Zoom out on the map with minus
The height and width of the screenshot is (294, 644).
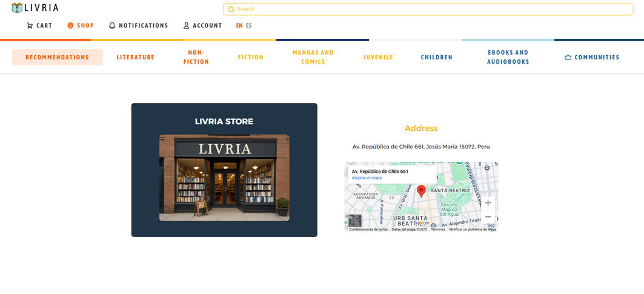coord(488,216)
